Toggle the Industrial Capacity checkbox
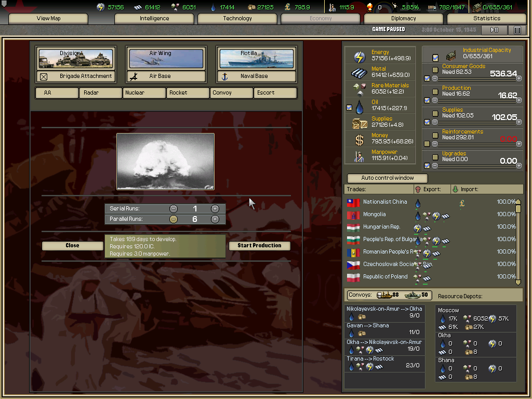The height and width of the screenshot is (399, 532). (x=435, y=58)
